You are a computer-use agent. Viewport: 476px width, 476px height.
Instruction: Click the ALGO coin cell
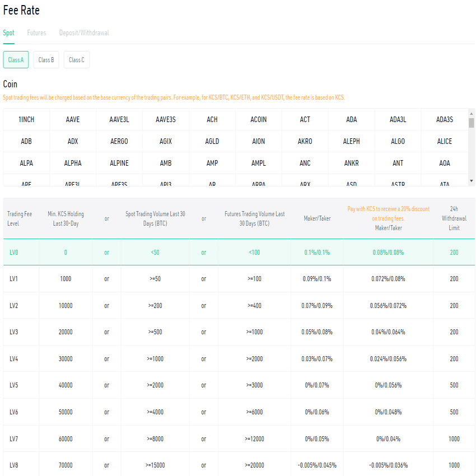(x=398, y=141)
